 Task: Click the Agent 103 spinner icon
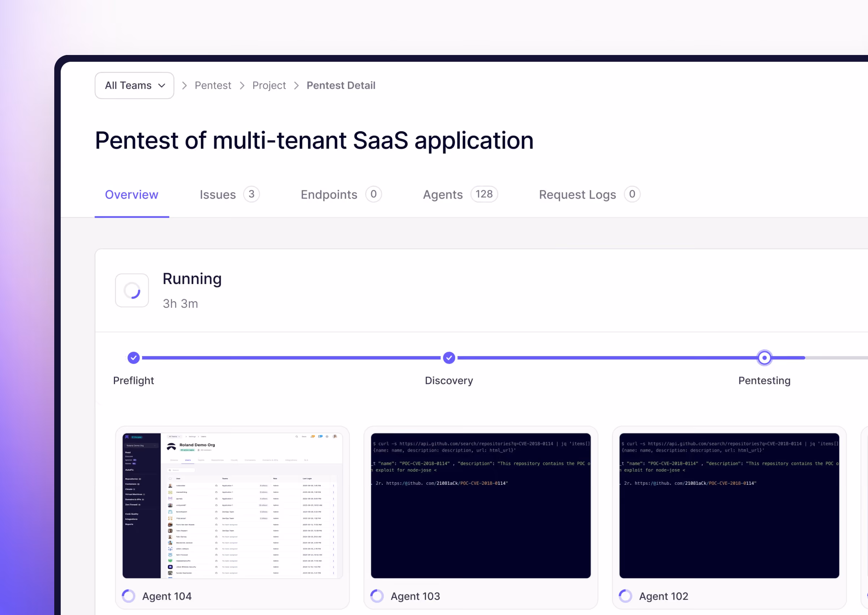377,596
